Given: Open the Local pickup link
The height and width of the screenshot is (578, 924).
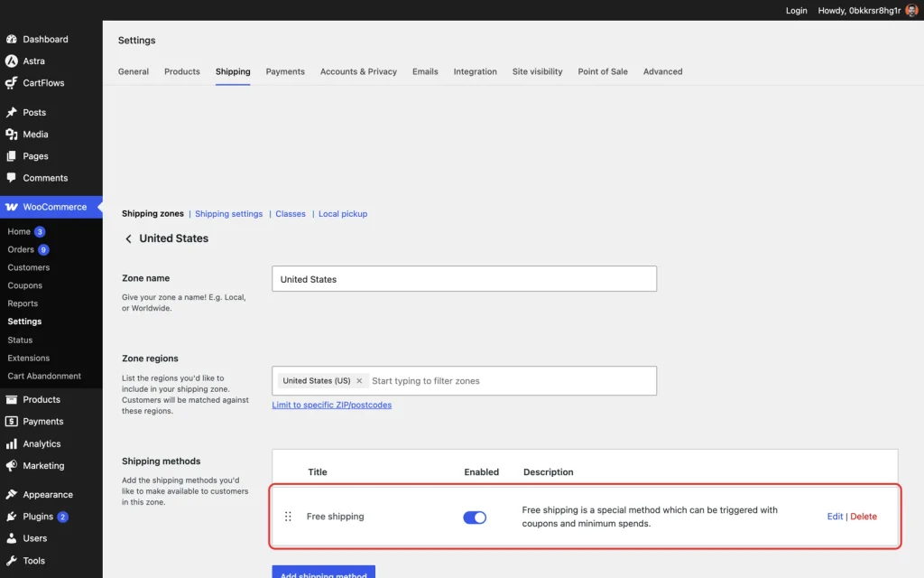Looking at the screenshot, I should pyautogui.click(x=343, y=213).
